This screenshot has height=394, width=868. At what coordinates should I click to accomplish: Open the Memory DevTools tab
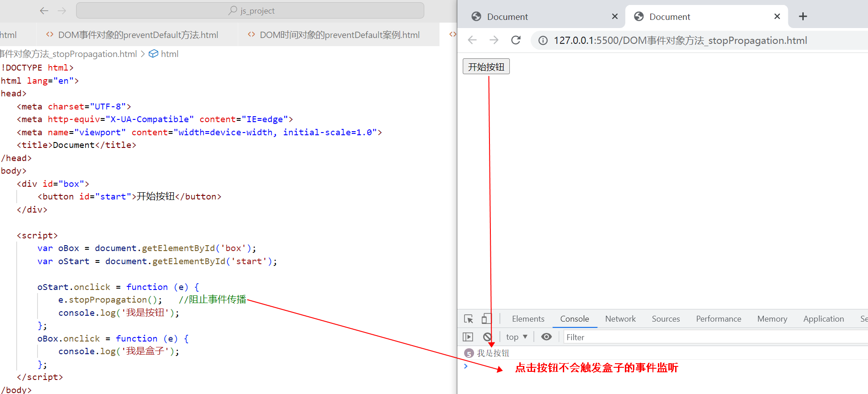coord(772,319)
